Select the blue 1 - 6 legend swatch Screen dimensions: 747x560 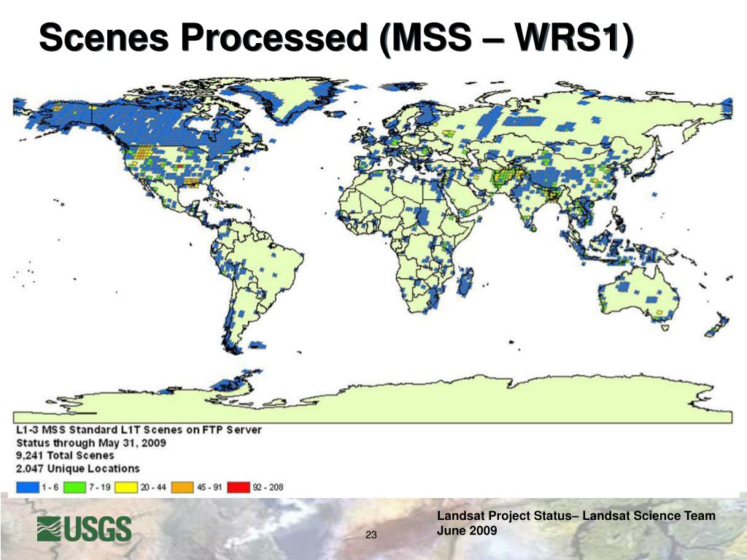(28, 487)
